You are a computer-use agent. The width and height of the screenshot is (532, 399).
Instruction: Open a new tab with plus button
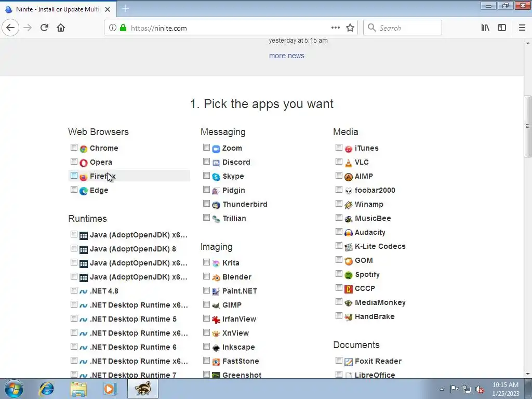coord(125,8)
